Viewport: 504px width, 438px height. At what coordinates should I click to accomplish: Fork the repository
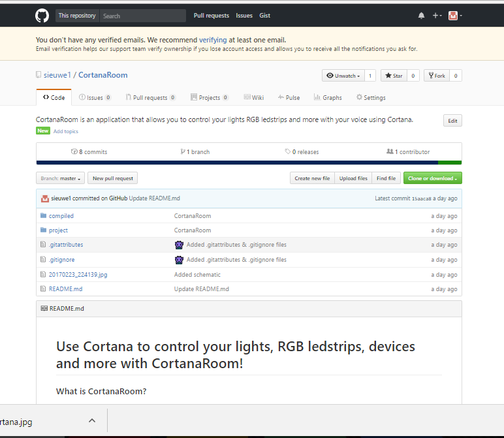[x=437, y=76]
